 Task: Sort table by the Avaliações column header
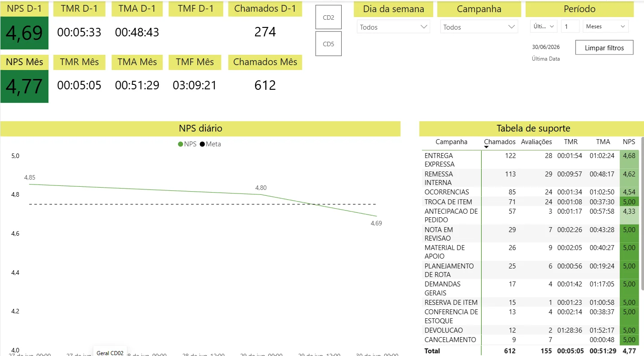[536, 142]
